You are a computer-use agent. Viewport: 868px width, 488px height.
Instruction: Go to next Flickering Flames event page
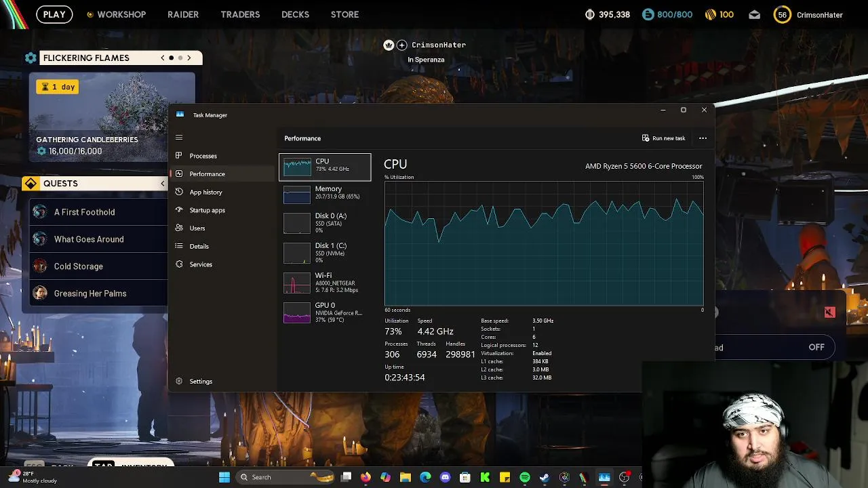click(189, 58)
